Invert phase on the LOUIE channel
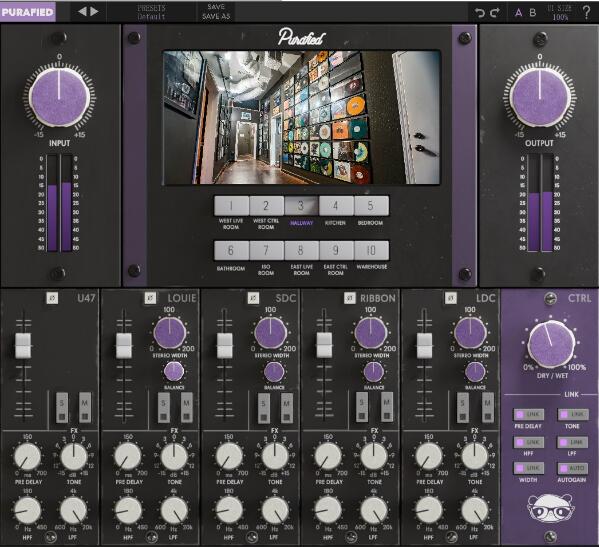 151,298
